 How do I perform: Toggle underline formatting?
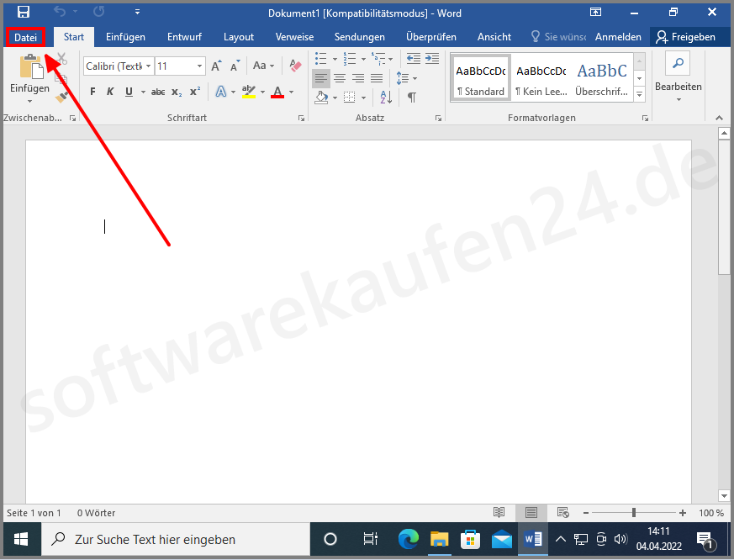click(x=127, y=92)
